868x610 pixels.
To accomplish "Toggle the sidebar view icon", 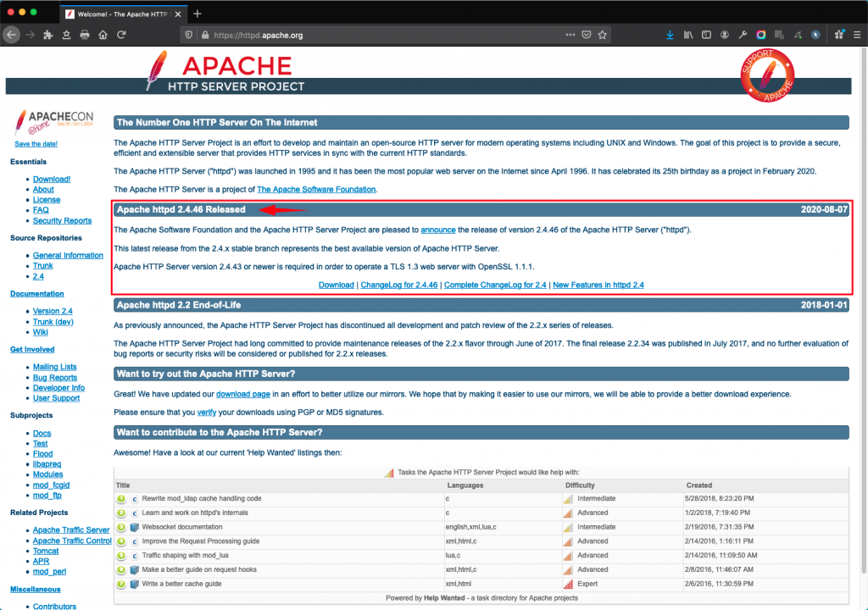I will click(x=706, y=35).
